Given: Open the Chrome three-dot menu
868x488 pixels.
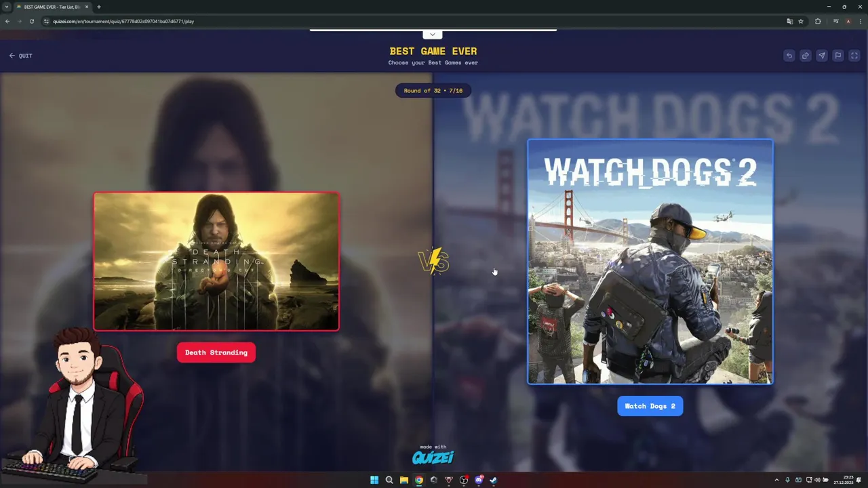Looking at the screenshot, I should [860, 21].
